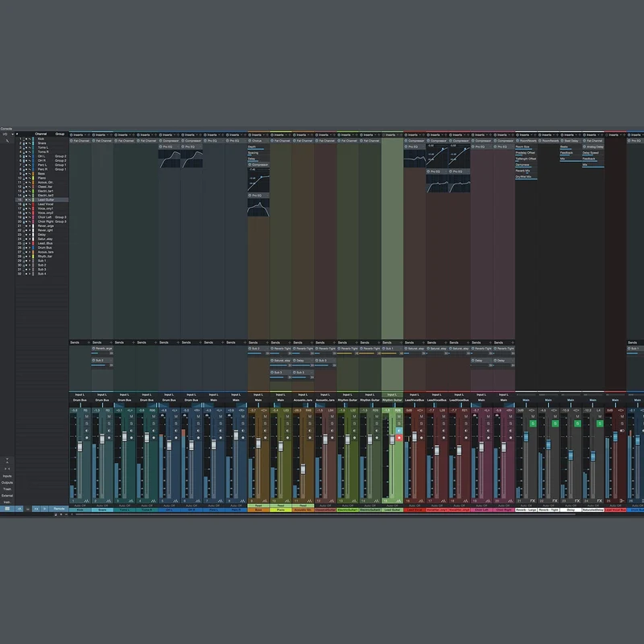Click the Kick channel volume fader
644x644 pixels.
coord(80,446)
